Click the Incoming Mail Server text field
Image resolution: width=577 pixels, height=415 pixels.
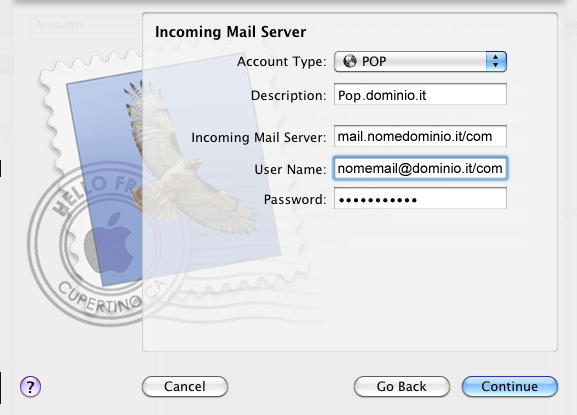(x=420, y=136)
